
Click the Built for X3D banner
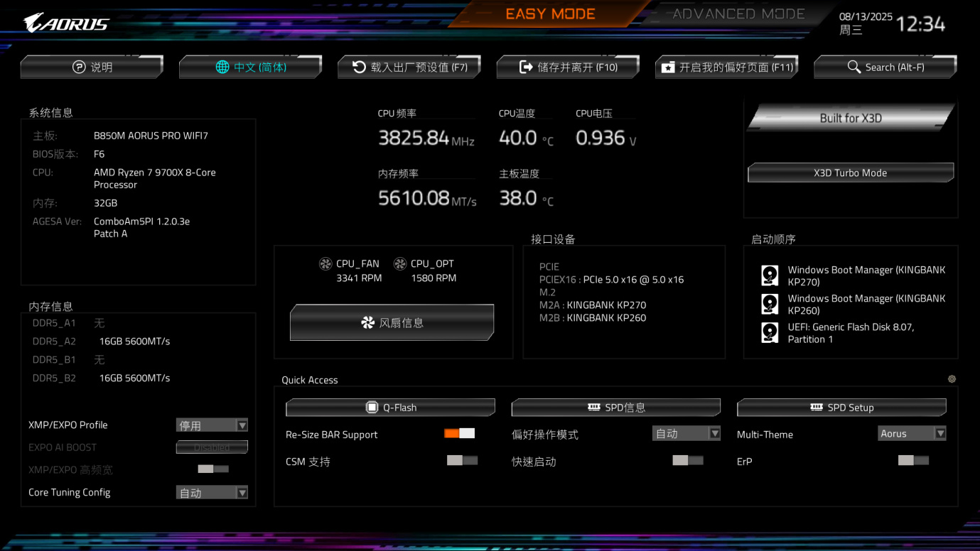(851, 118)
